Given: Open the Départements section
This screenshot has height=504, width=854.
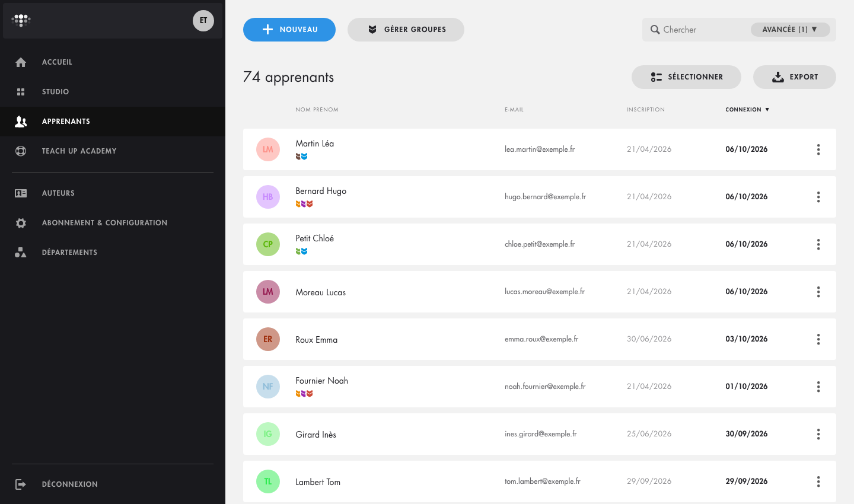Looking at the screenshot, I should (113, 253).
